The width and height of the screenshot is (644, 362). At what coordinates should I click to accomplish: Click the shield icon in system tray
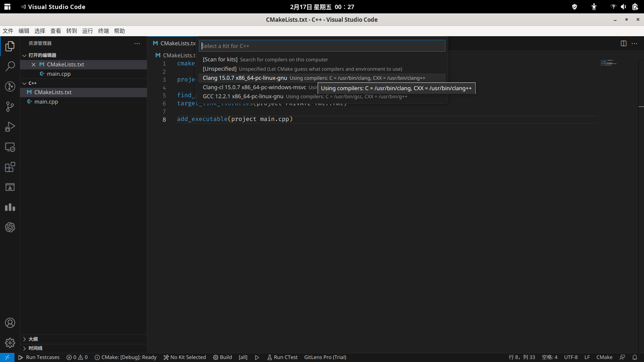pos(575,7)
